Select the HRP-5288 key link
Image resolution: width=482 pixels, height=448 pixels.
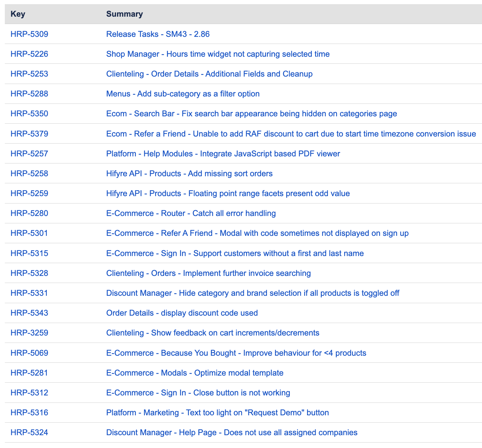point(29,94)
